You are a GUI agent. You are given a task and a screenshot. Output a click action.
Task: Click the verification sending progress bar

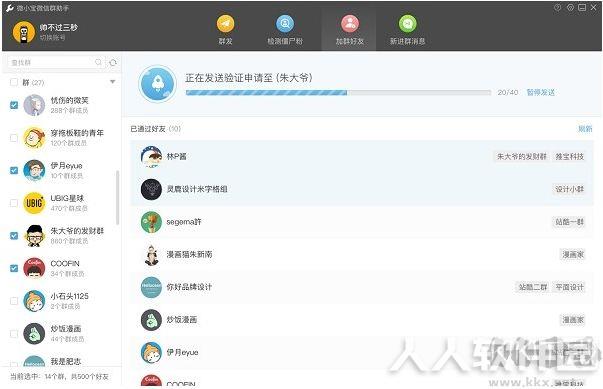[x=338, y=93]
